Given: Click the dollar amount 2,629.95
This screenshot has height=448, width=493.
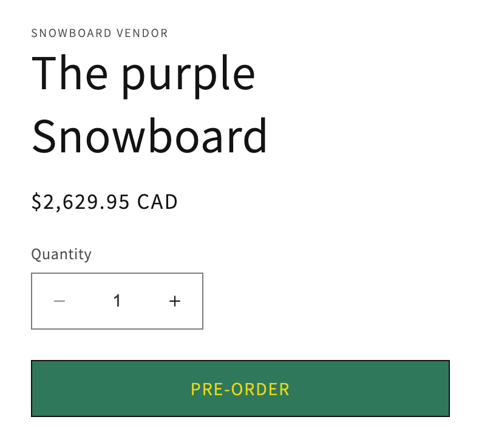Looking at the screenshot, I should click(81, 202).
